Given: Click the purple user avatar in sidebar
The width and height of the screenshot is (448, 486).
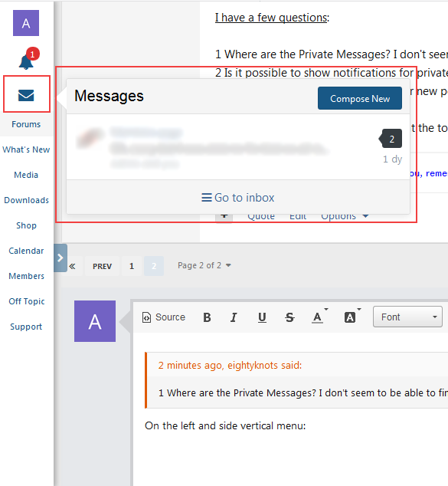Looking at the screenshot, I should [26, 23].
